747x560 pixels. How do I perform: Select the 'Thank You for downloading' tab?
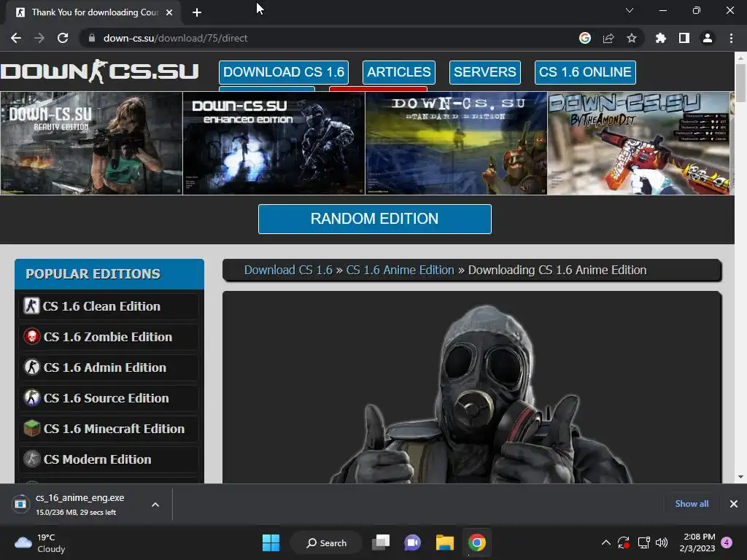(94, 12)
